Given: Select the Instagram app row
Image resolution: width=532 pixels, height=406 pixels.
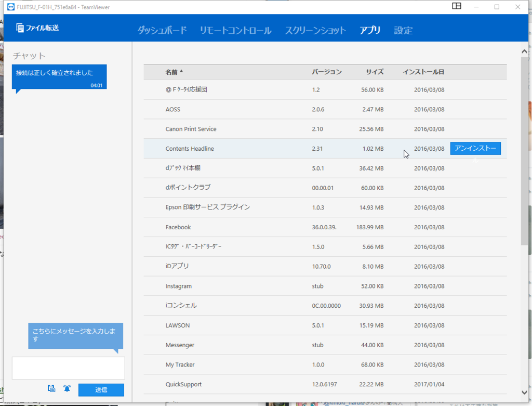Looking at the screenshot, I should (x=325, y=286).
